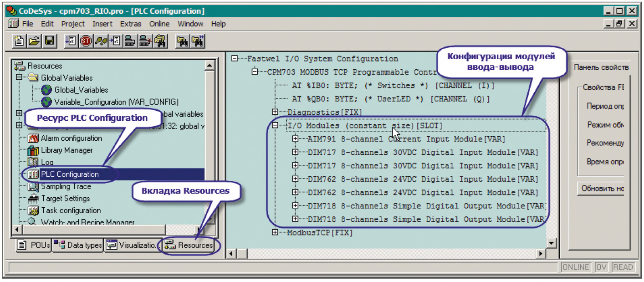Open the Edit menu
The width and height of the screenshot is (644, 282).
coord(47,24)
